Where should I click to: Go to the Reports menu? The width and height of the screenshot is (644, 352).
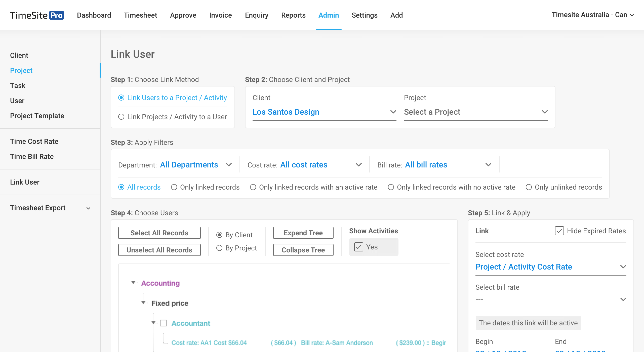(x=293, y=15)
